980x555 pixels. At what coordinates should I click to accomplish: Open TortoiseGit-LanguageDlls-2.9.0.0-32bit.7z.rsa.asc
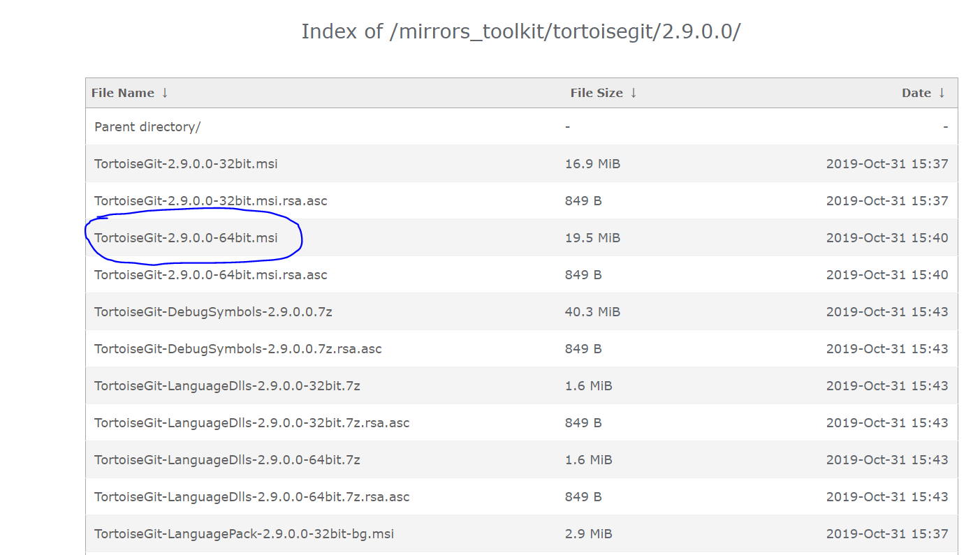pyautogui.click(x=252, y=423)
